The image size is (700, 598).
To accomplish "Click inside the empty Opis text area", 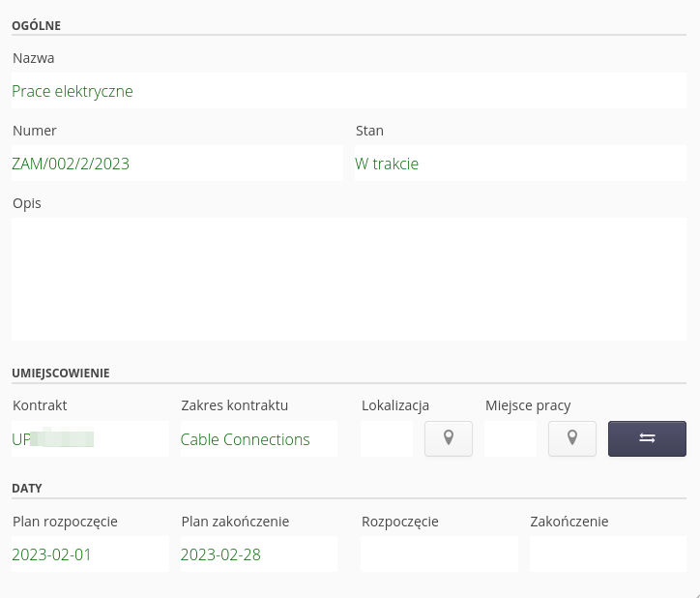I will coord(348,279).
